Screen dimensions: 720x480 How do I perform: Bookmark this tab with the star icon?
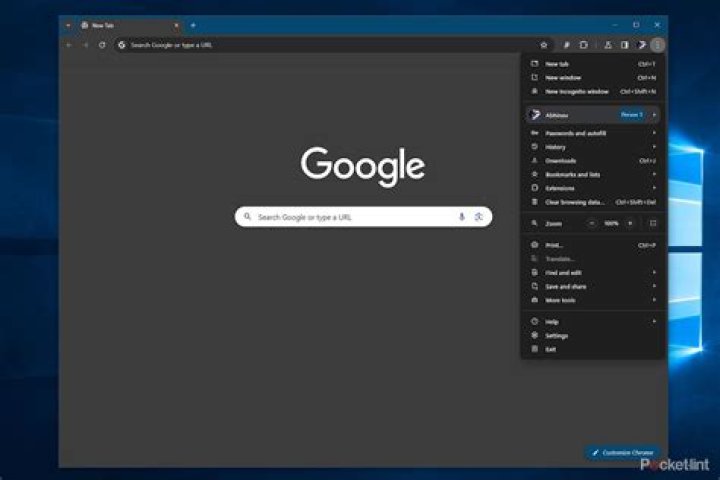coord(544,45)
